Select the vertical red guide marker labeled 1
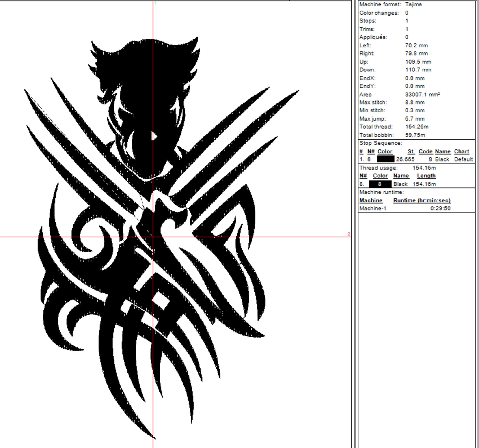 coord(156,3)
